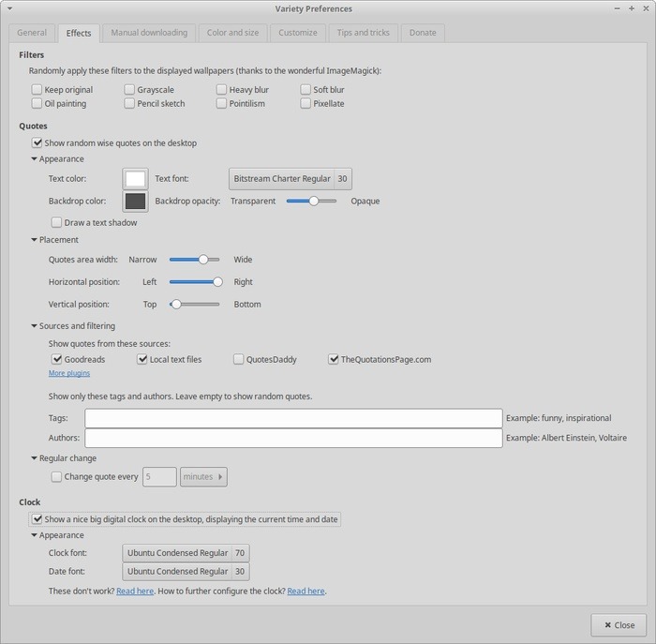Collapse the Regular change expander
656x644 pixels.
[35, 458]
